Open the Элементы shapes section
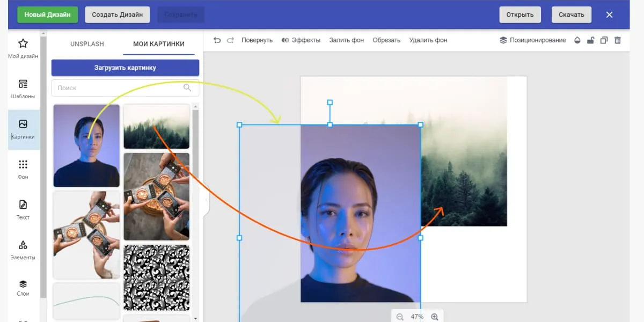The height and width of the screenshot is (322, 644). [x=23, y=250]
